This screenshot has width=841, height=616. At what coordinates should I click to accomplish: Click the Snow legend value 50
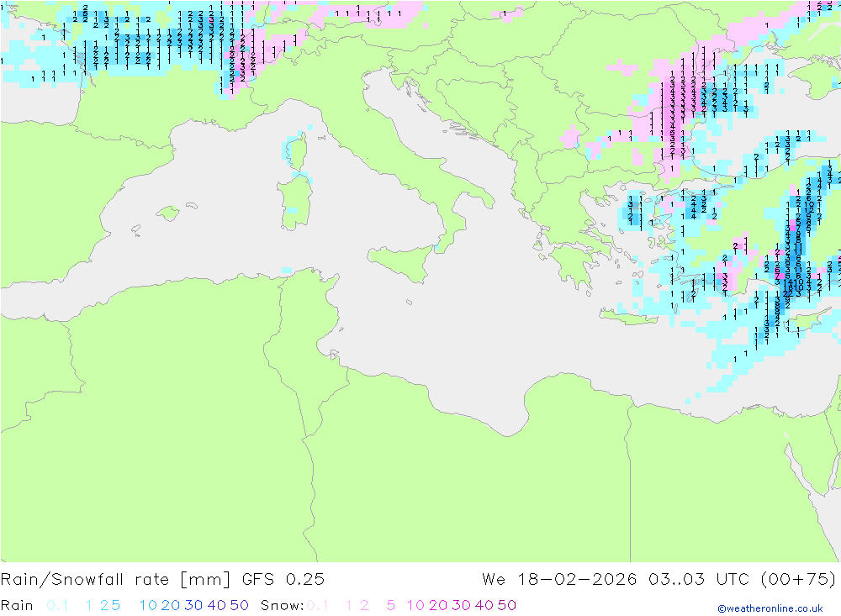point(507,605)
